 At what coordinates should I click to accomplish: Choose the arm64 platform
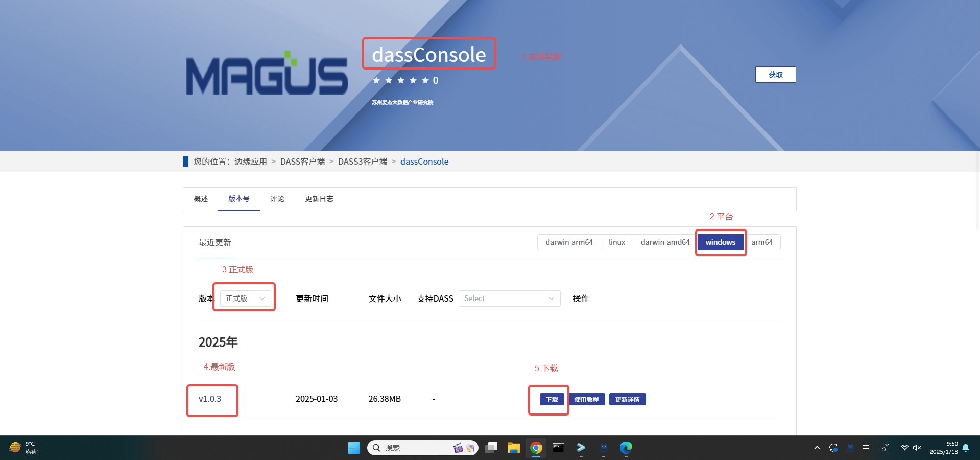[762, 242]
